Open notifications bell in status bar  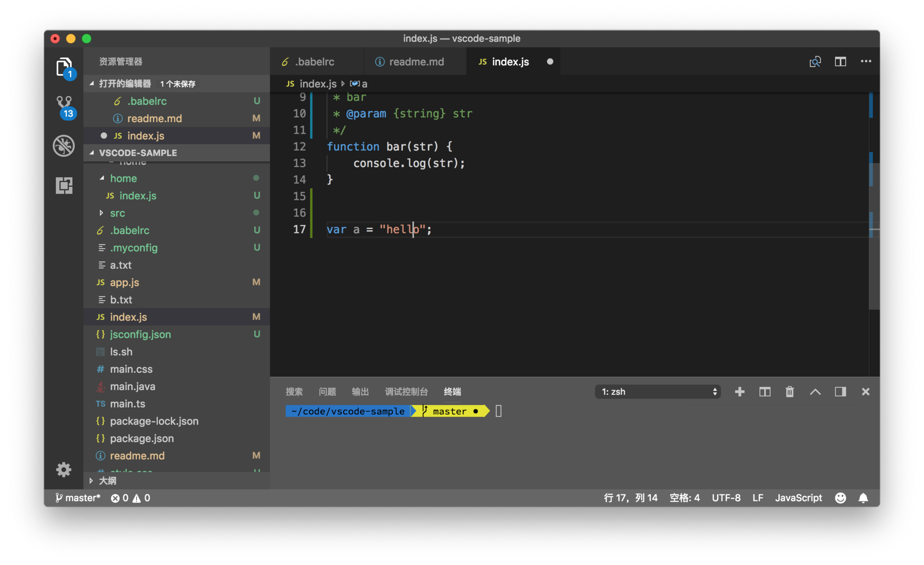[x=863, y=498]
